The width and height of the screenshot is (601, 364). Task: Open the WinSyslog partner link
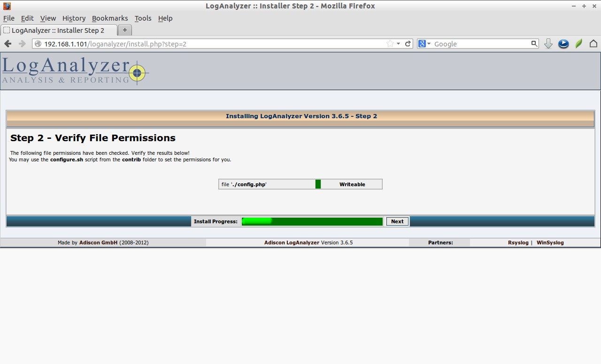(x=550, y=243)
